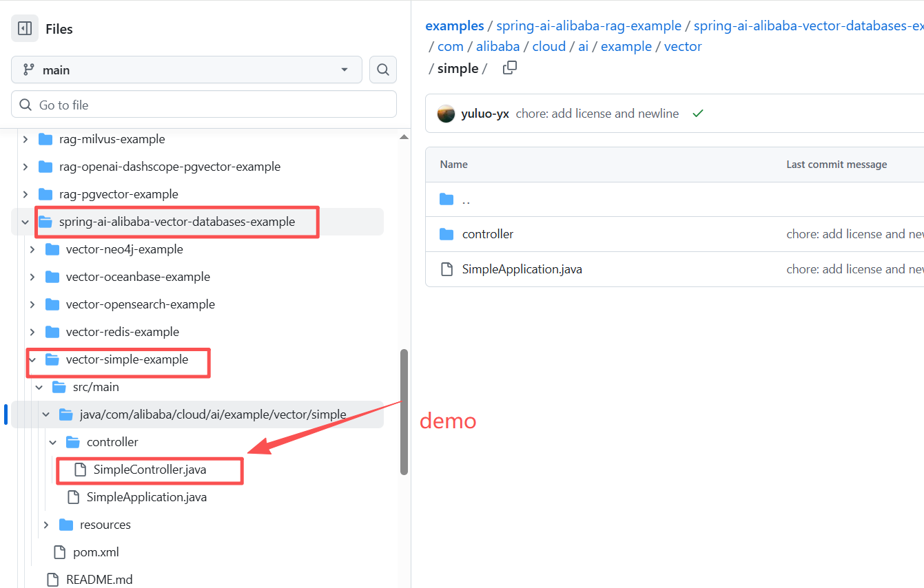Image resolution: width=924 pixels, height=588 pixels.
Task: Expand the resources folder chevron
Action: (46, 525)
